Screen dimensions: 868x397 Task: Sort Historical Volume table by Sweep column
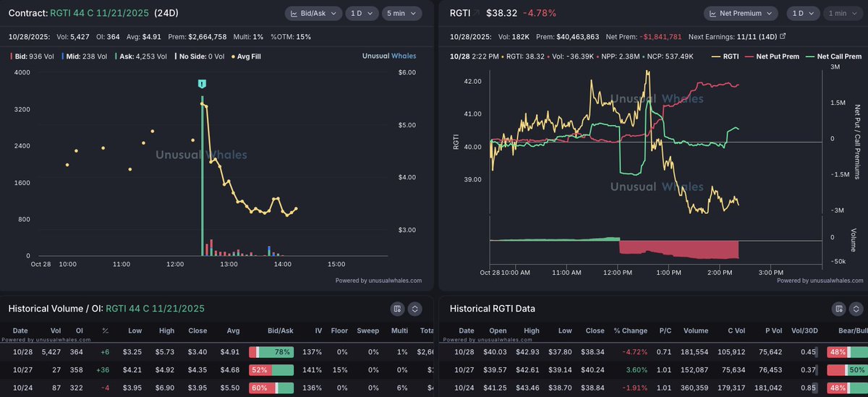pos(368,330)
